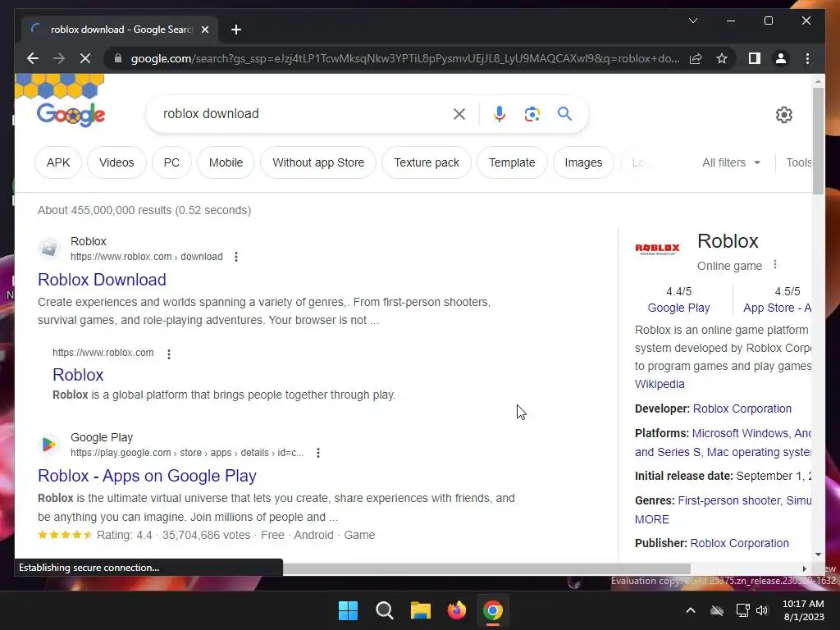The image size is (840, 630).
Task: Switch to Images results
Action: (x=583, y=162)
